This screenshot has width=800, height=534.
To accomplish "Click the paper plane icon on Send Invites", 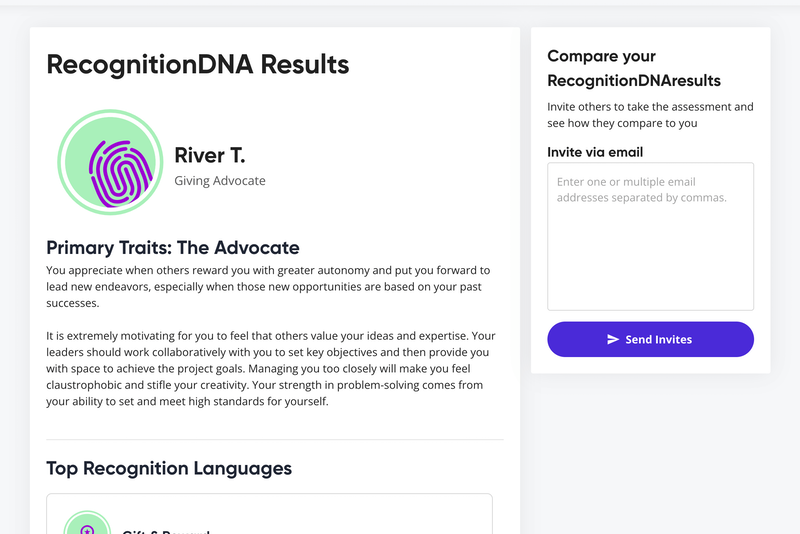I will (x=613, y=339).
